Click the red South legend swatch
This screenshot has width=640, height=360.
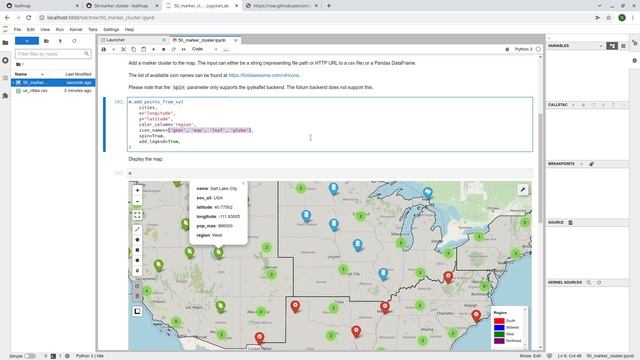pos(499,321)
